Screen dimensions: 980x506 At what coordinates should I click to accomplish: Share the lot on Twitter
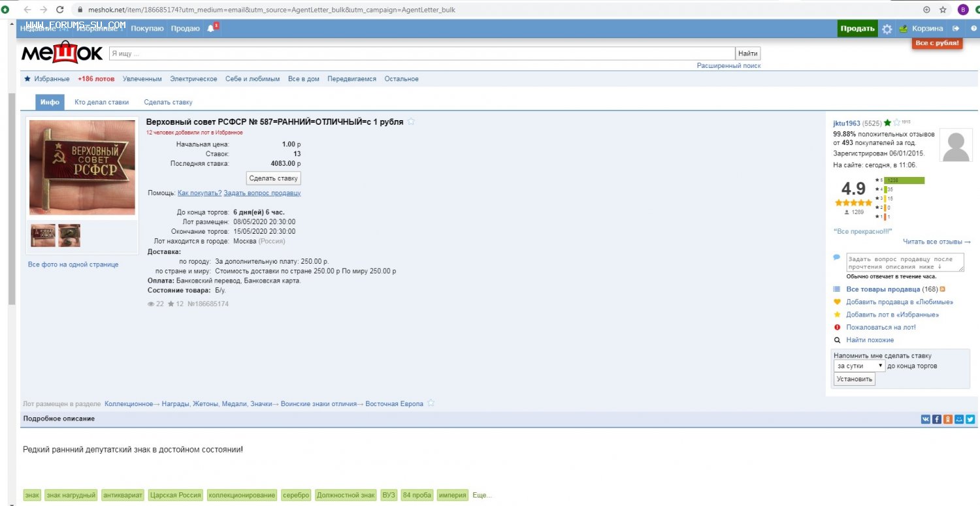(x=970, y=419)
